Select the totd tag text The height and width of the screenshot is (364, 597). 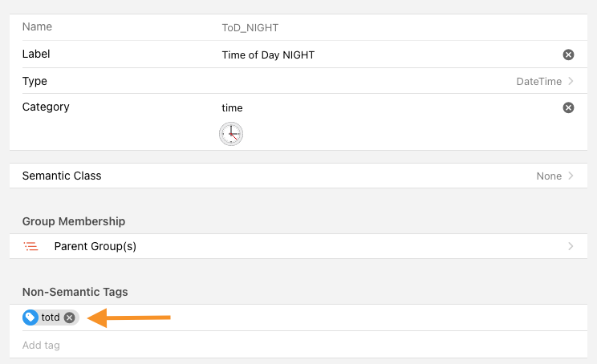point(51,317)
